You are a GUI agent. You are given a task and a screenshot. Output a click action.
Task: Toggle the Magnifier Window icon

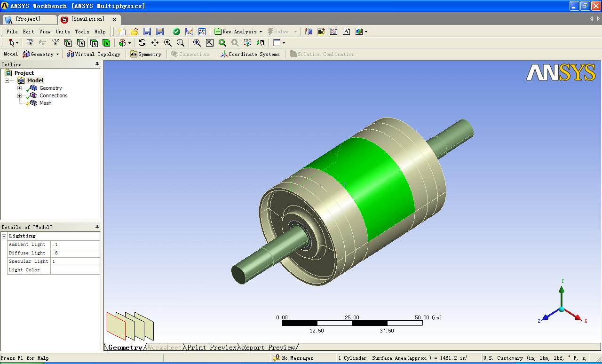click(210, 43)
